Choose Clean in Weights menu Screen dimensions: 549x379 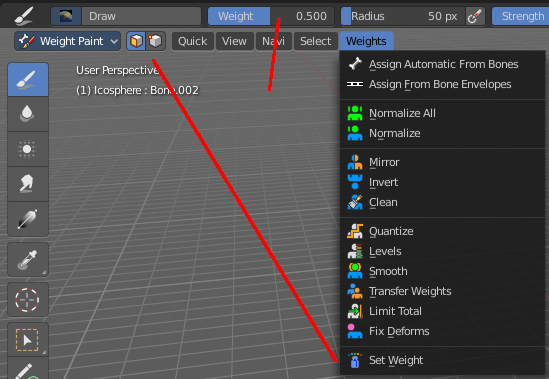(443, 202)
